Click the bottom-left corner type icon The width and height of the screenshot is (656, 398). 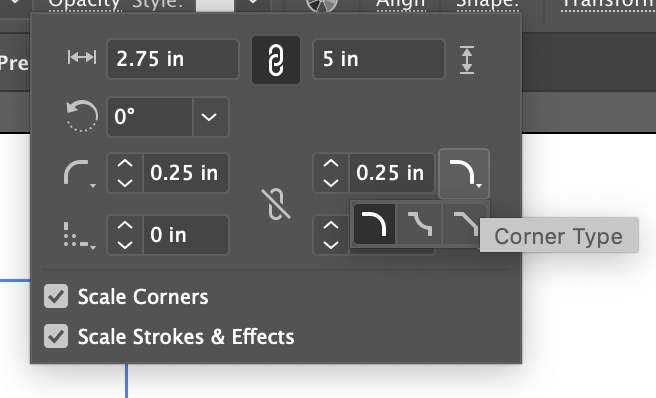point(79,236)
